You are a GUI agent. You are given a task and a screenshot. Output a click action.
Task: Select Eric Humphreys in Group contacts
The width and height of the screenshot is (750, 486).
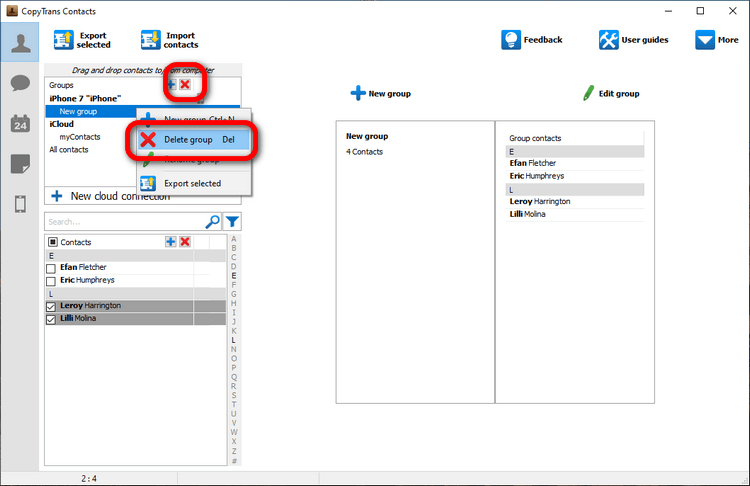click(x=574, y=177)
